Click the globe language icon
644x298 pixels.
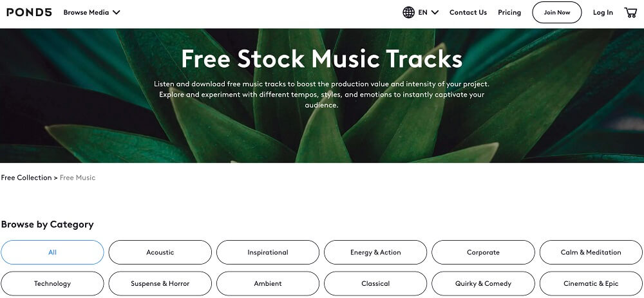[408, 12]
